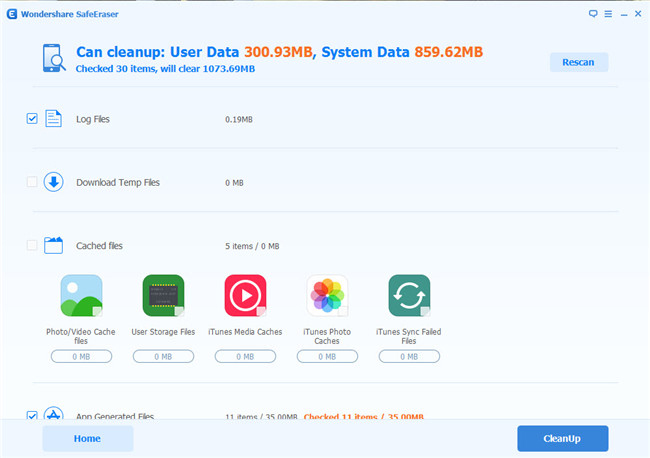
Task: Click the phone scan magnifier icon
Action: (x=54, y=58)
